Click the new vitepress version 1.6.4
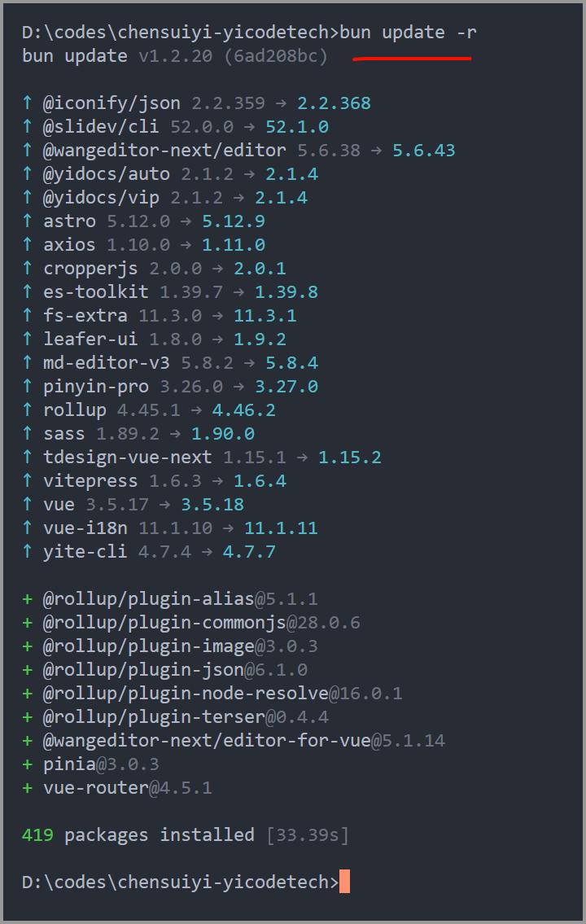The image size is (586, 924). [260, 481]
